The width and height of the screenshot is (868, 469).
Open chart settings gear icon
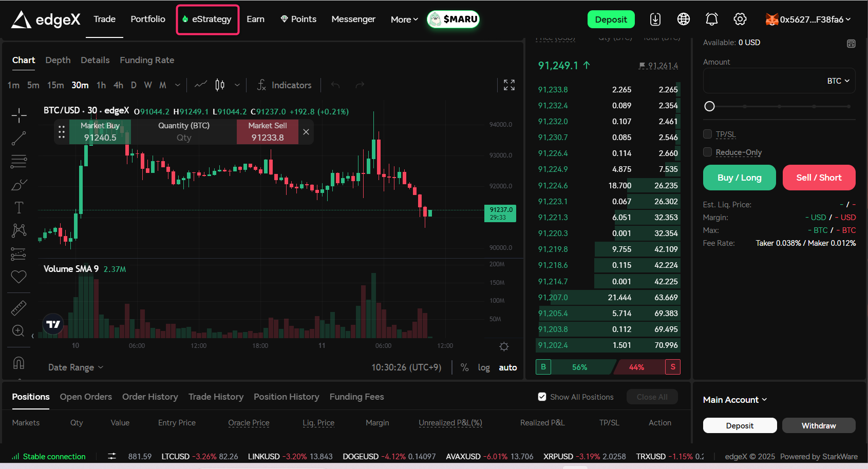point(504,347)
